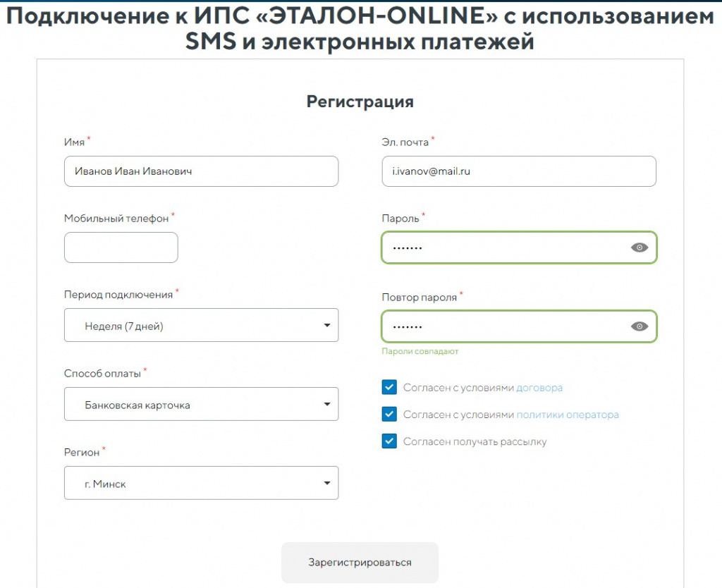Click the Период подключения label
The image size is (722, 588).
[118, 295]
